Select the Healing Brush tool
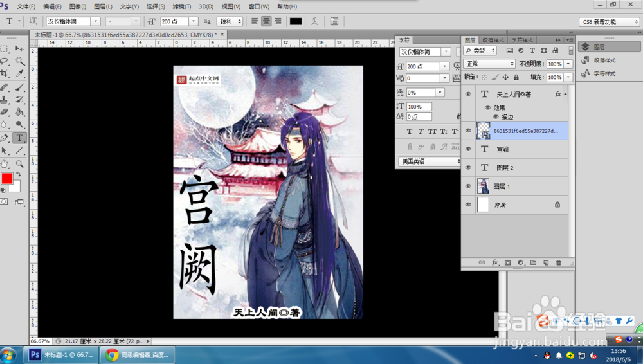643x364 pixels. [5, 87]
